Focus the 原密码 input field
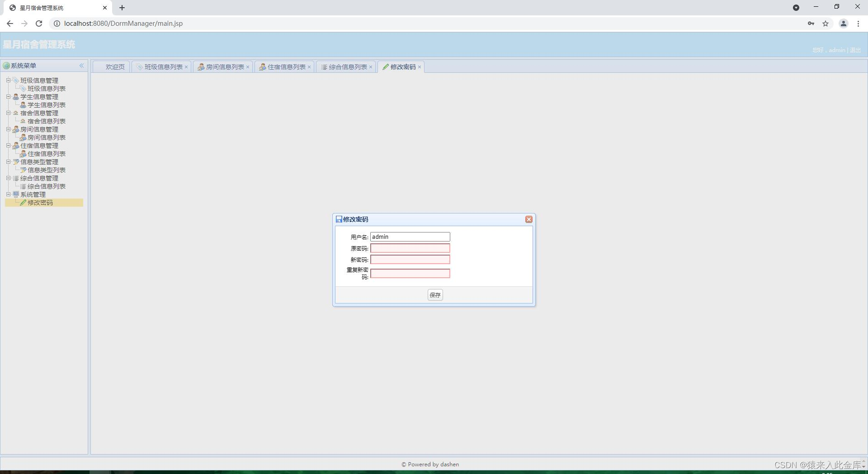The width and height of the screenshot is (868, 474). point(410,248)
